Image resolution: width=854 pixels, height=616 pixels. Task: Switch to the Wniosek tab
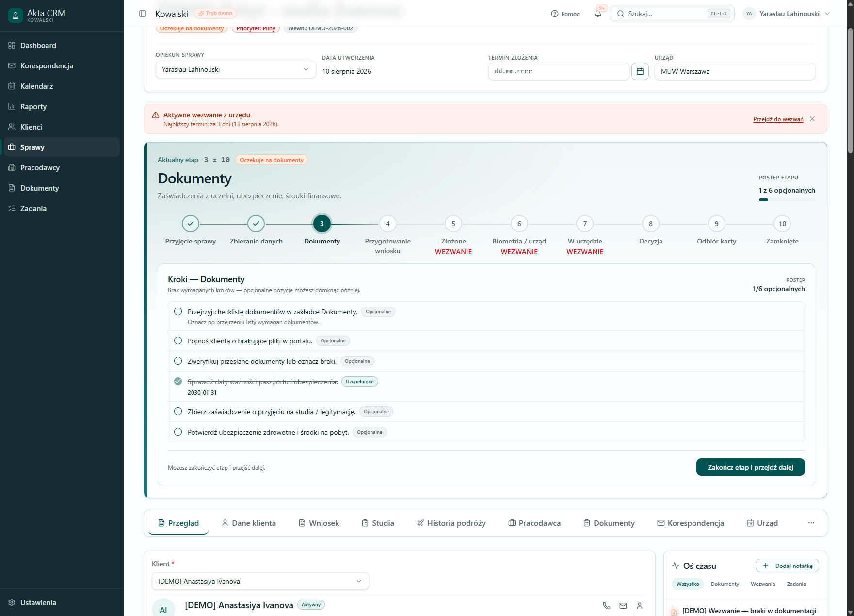click(319, 523)
